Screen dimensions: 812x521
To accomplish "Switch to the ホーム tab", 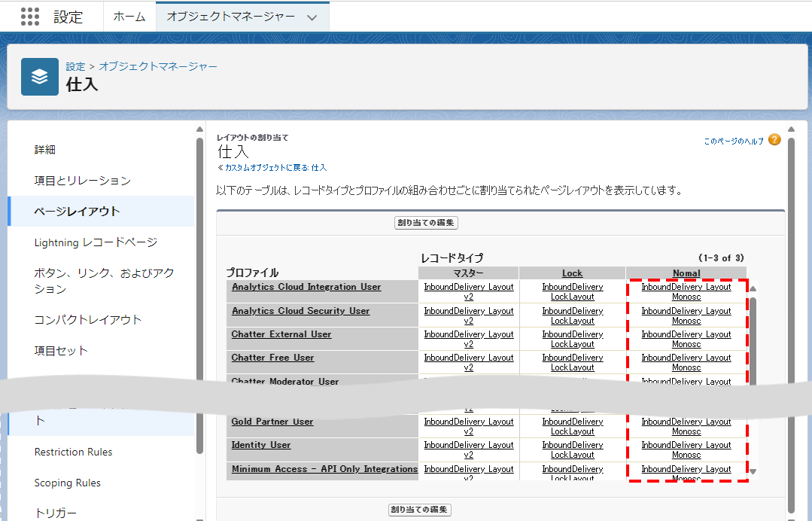I will tap(129, 17).
